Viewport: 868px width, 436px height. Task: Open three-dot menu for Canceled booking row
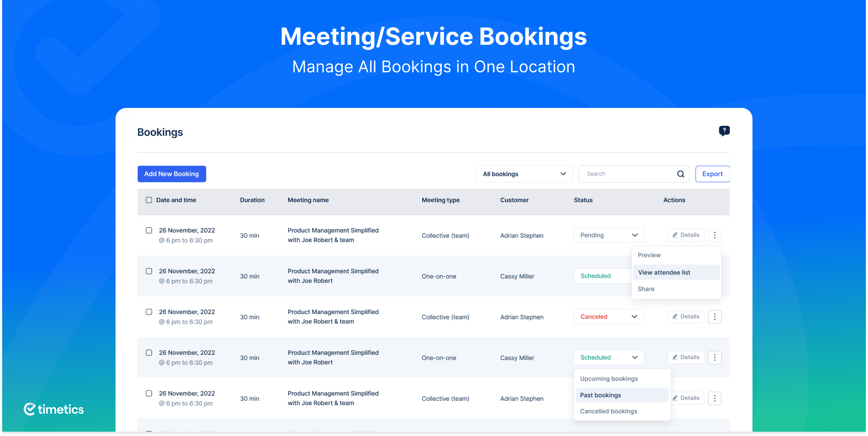(714, 317)
